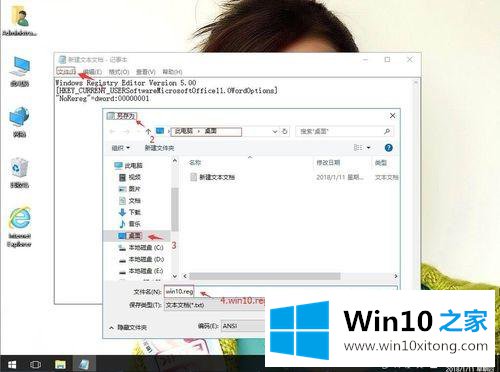Select 本地磁盘 (D:) in navigation tree
The height and width of the screenshot is (372, 500).
(141, 259)
